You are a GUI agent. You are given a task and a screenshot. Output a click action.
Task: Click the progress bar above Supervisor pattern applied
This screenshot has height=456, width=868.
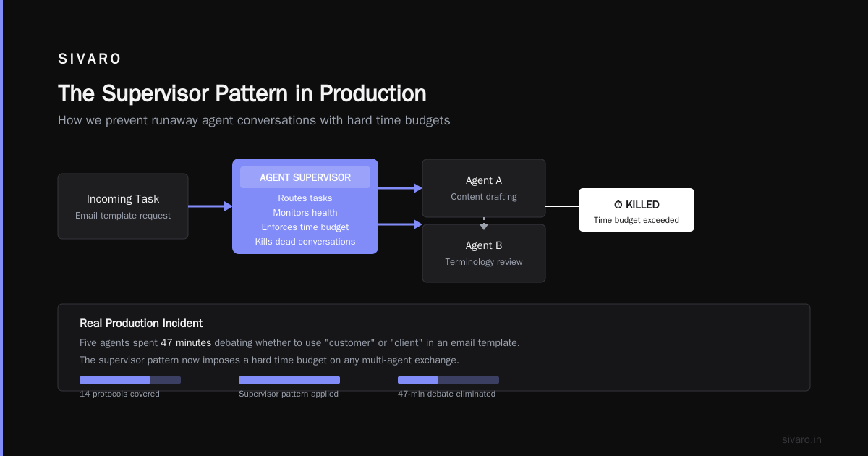click(x=289, y=380)
